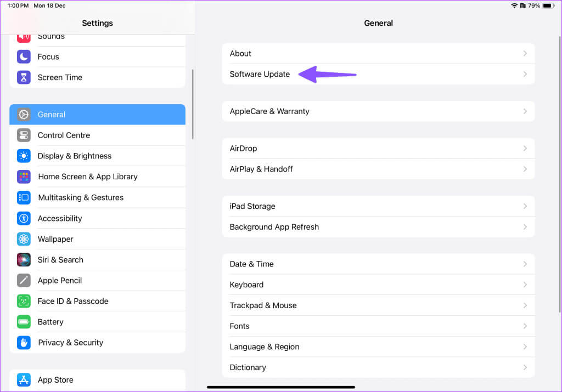Open AirPlay & Handoff

click(x=379, y=169)
